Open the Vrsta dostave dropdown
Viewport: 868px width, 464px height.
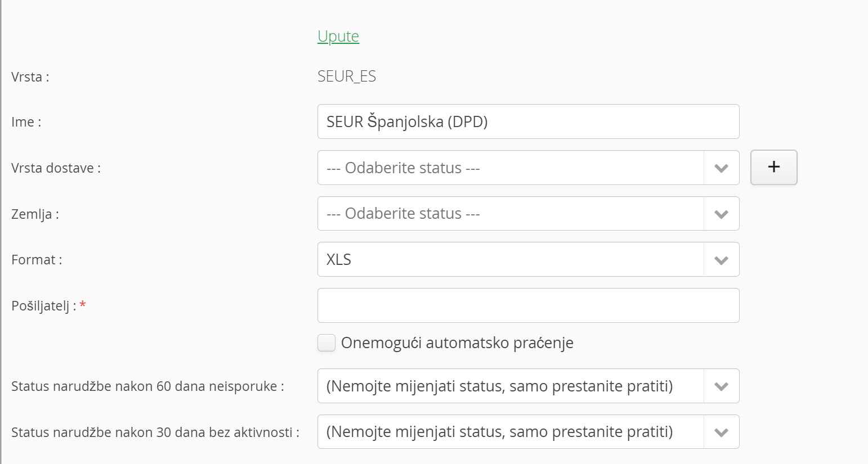[528, 168]
